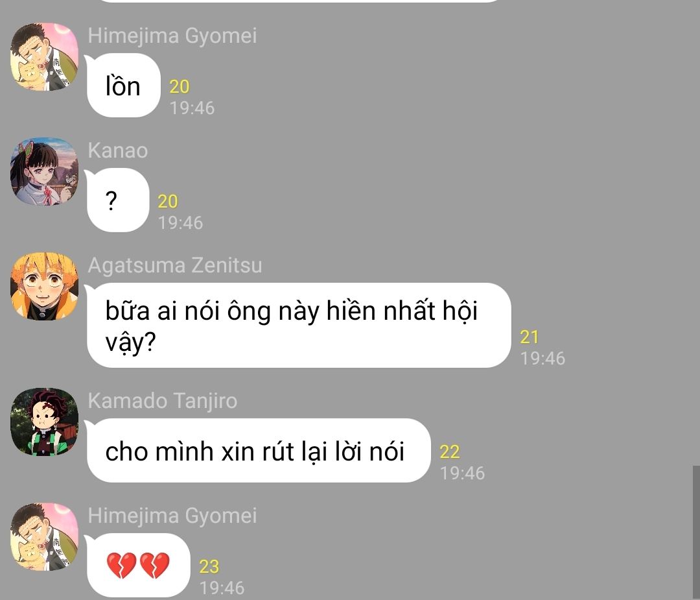Open read count 21 beside Zenitsu's message

tap(530, 337)
